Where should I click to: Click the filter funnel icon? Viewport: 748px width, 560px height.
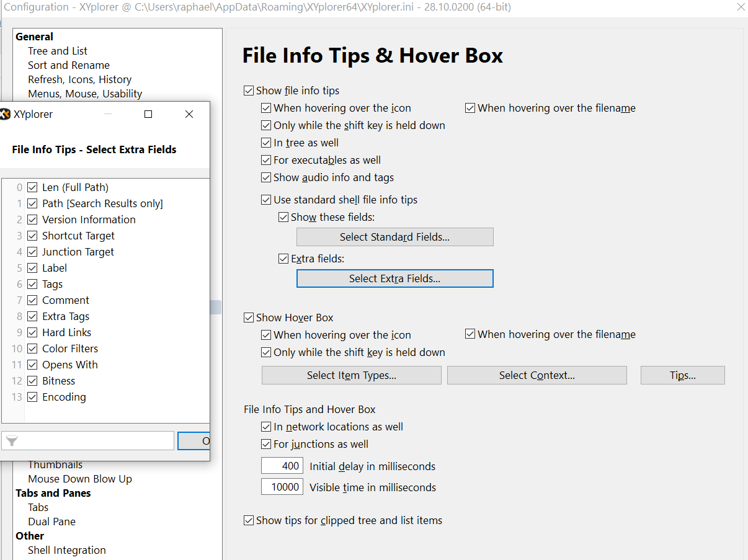[12, 441]
